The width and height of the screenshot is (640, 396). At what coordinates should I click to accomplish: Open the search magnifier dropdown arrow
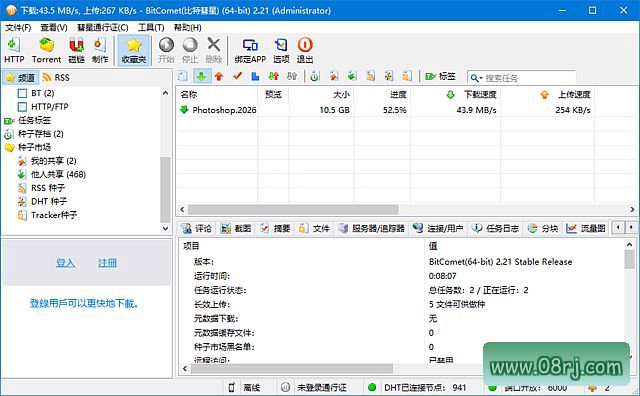[481, 78]
